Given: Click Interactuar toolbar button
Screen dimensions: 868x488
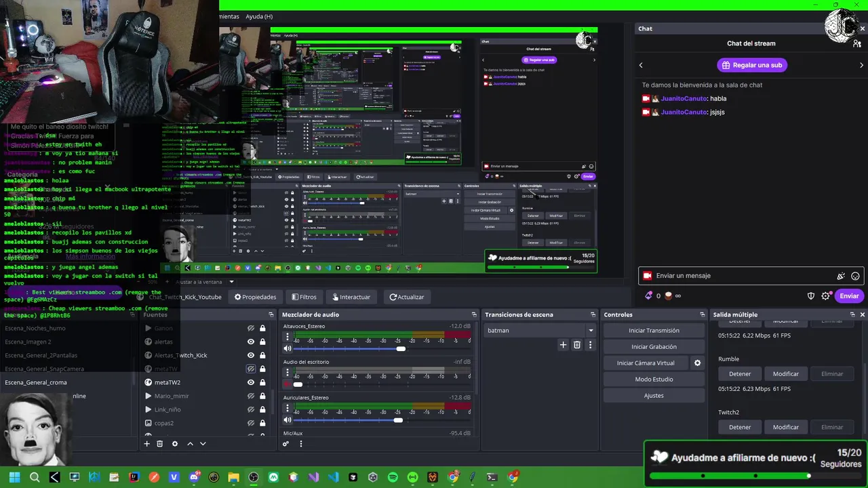Looking at the screenshot, I should tap(351, 297).
